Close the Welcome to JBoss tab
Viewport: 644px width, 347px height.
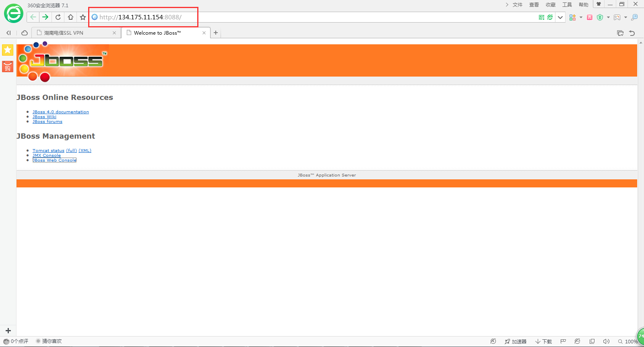coord(204,33)
